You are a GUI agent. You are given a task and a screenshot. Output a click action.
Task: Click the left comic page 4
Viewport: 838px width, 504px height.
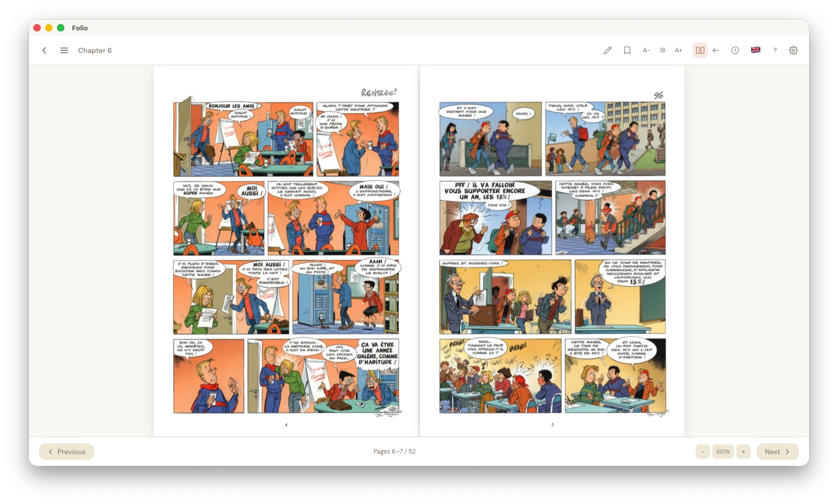pos(286,251)
